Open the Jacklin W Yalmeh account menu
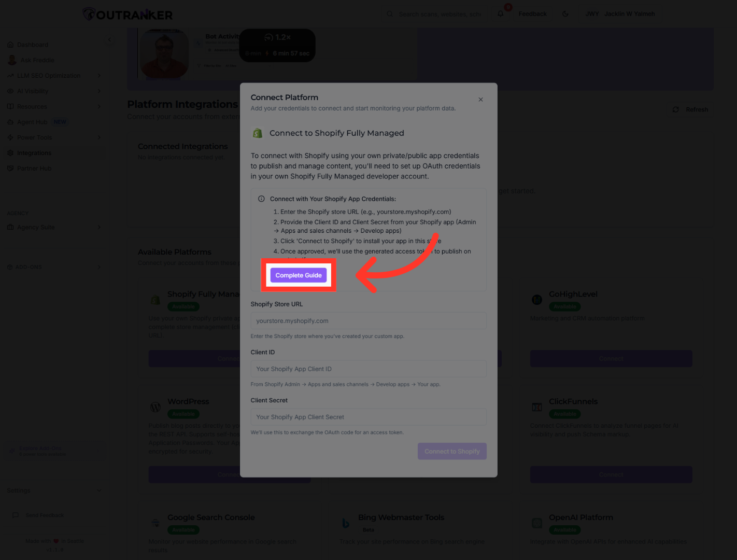Viewport: 737px width, 560px height. [620, 14]
